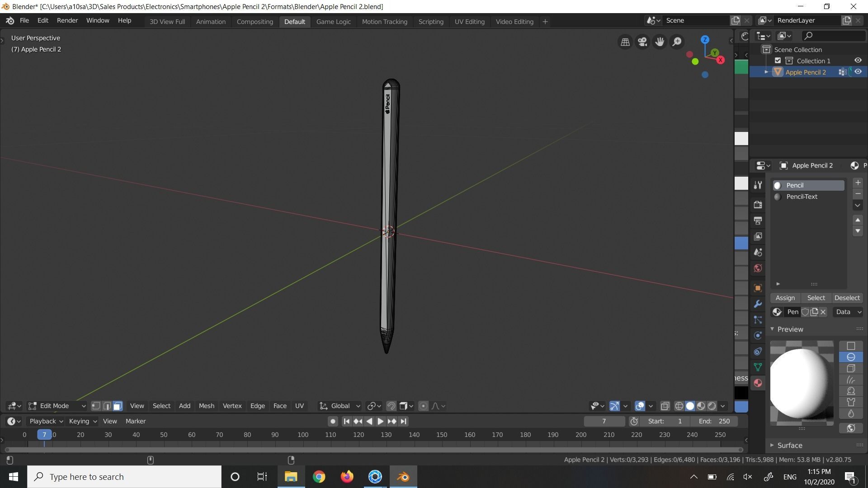Open material link Data dropdown

click(848, 312)
